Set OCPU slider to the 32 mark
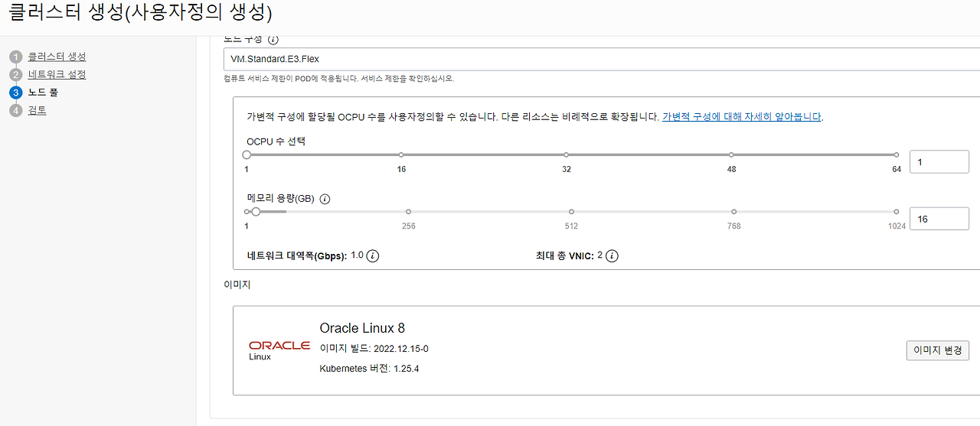The width and height of the screenshot is (980, 426). [x=567, y=154]
